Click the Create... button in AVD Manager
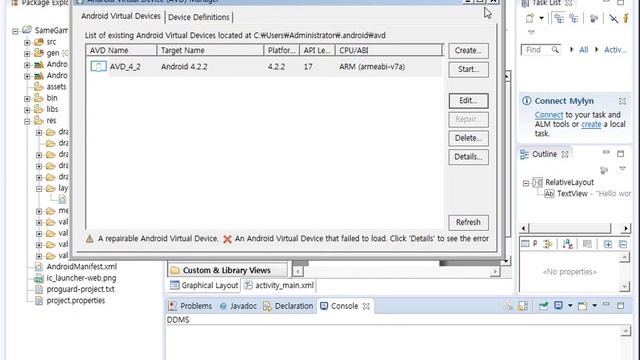 click(x=468, y=51)
